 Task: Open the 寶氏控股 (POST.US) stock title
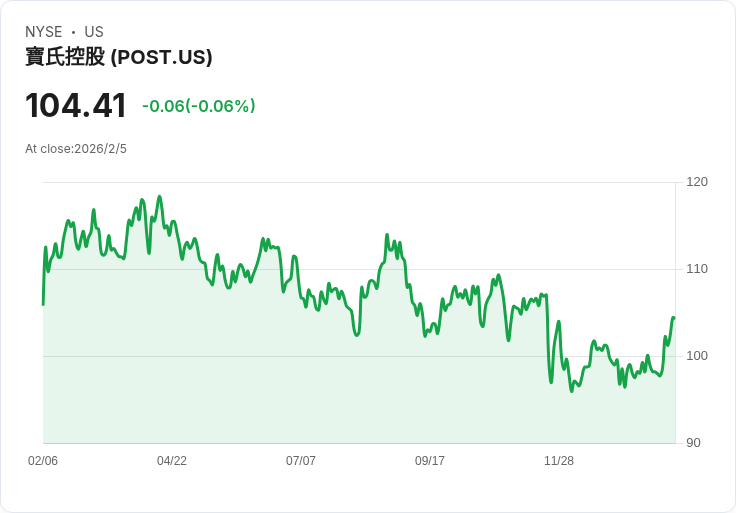pyautogui.click(x=119, y=57)
